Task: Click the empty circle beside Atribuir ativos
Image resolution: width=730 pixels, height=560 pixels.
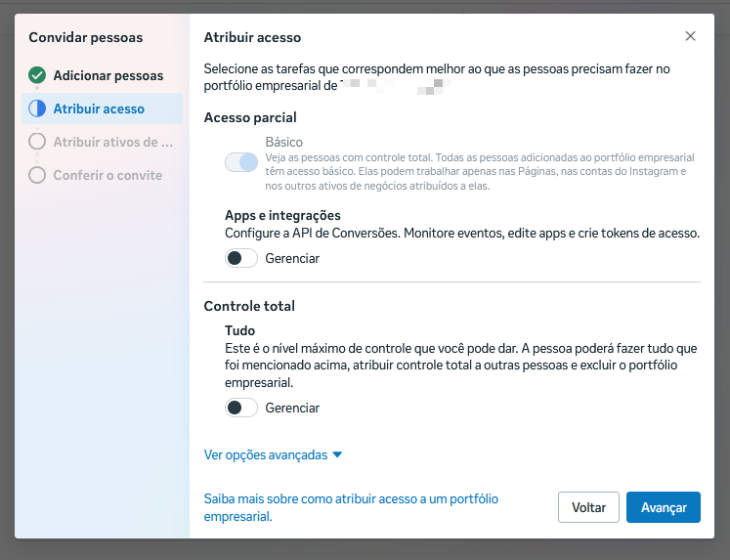Action: [x=37, y=142]
